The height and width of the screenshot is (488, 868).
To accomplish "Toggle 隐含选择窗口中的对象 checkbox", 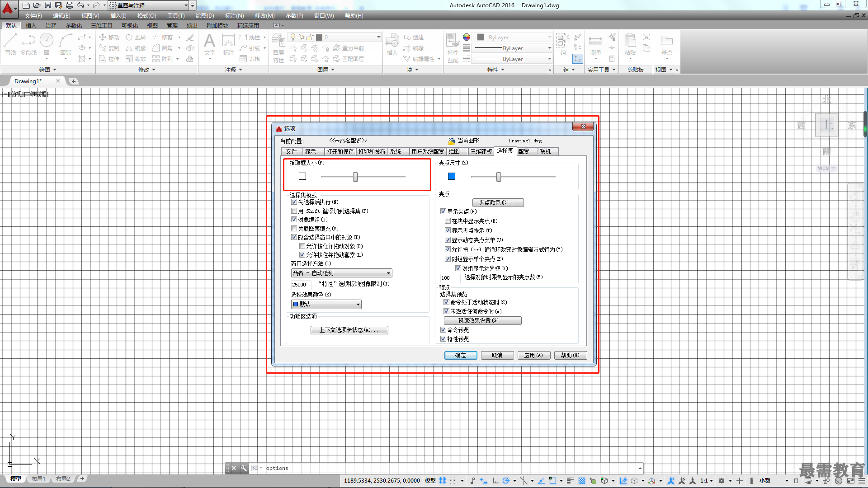I will (x=294, y=237).
